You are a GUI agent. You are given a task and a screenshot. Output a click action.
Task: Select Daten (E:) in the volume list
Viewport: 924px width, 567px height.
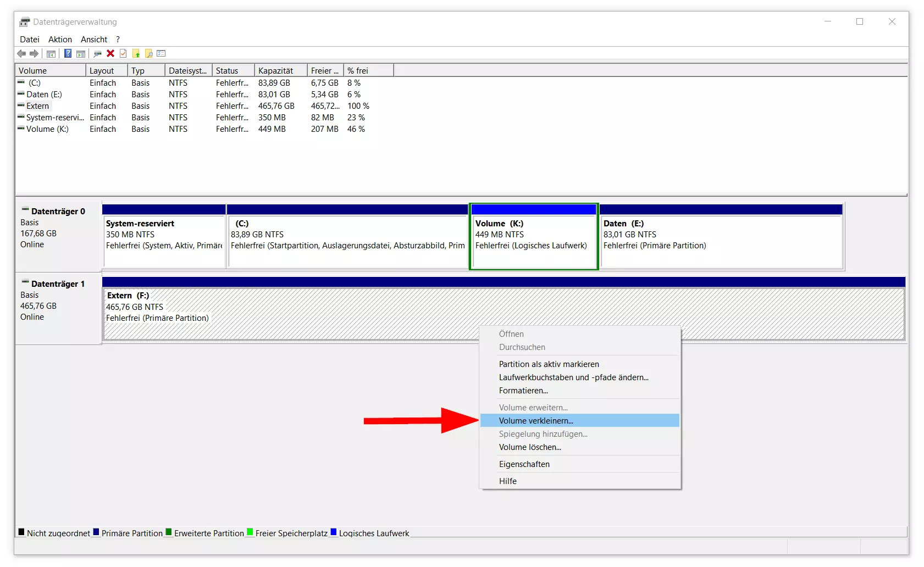[x=44, y=94]
